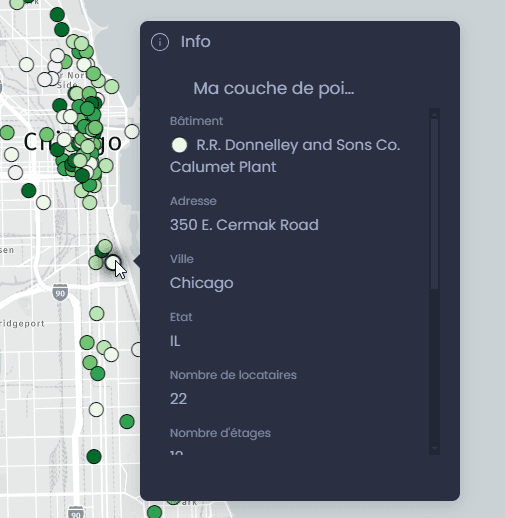This screenshot has height=518, width=505.
Task: Click the 'Info' panel heading
Action: point(196,42)
